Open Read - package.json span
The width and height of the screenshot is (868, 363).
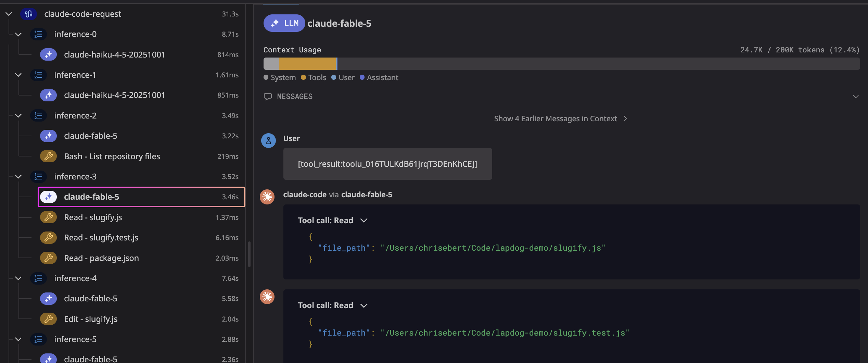(x=141, y=258)
